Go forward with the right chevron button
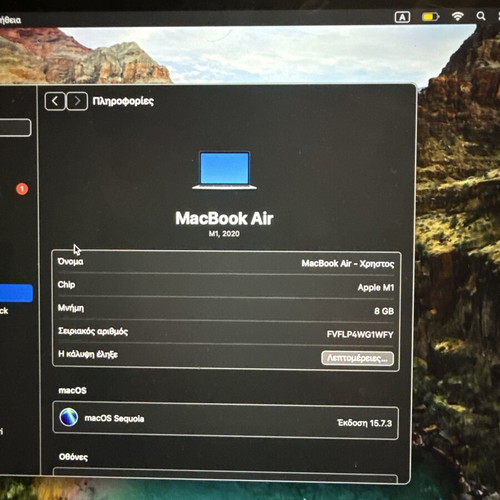 (x=77, y=101)
